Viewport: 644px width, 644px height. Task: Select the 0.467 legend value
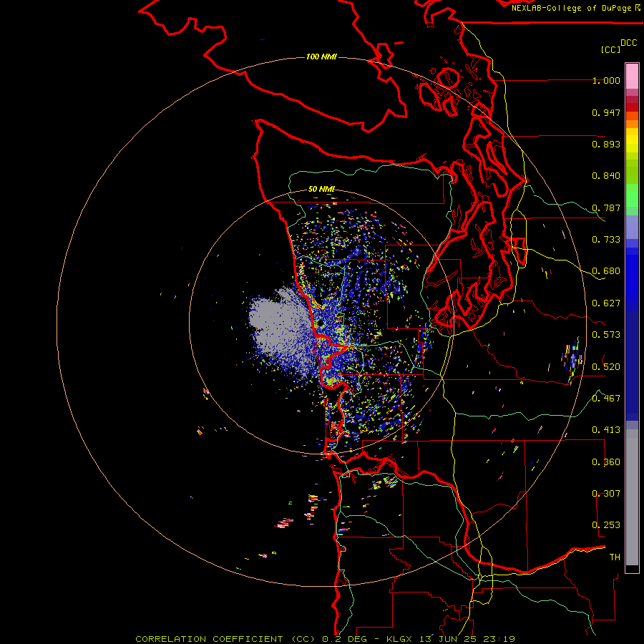coord(606,399)
